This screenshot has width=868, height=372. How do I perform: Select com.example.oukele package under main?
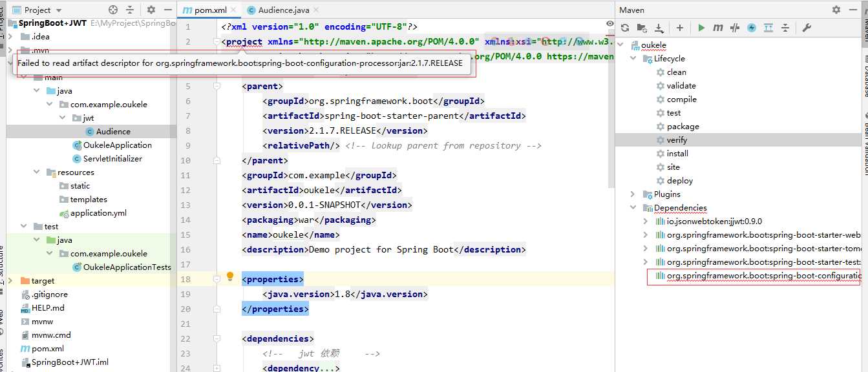(109, 105)
